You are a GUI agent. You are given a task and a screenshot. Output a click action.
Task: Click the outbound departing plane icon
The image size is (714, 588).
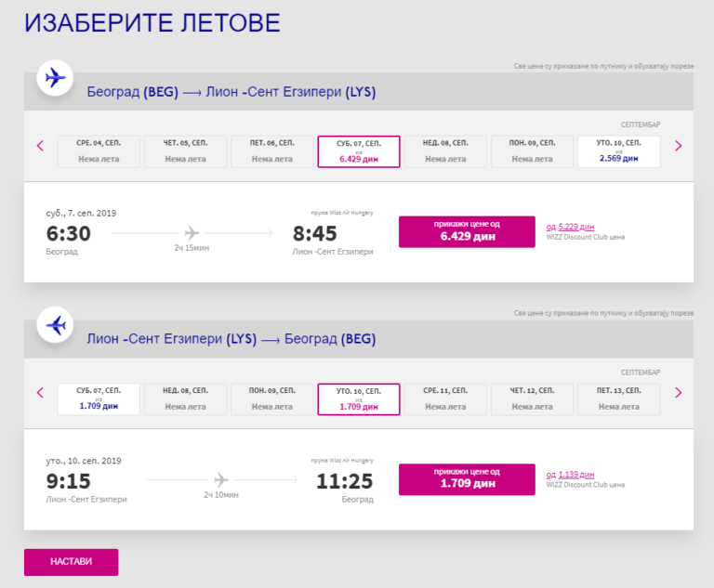[55, 78]
